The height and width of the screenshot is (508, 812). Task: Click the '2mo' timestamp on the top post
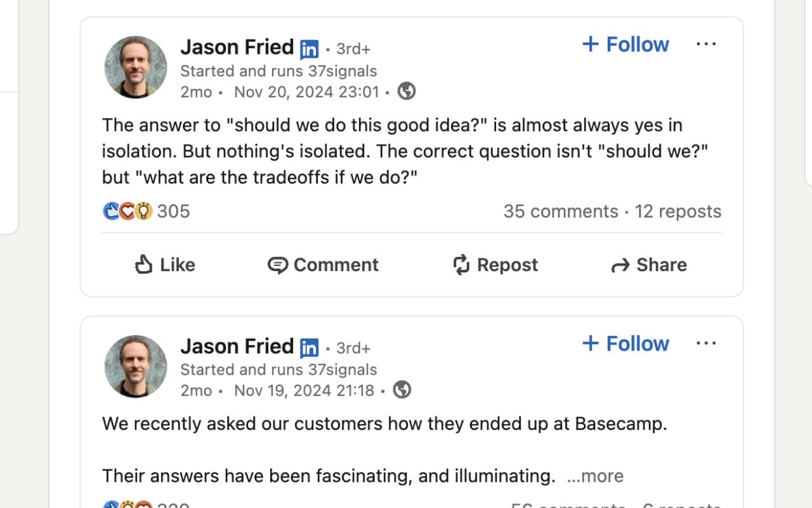pyautogui.click(x=195, y=91)
